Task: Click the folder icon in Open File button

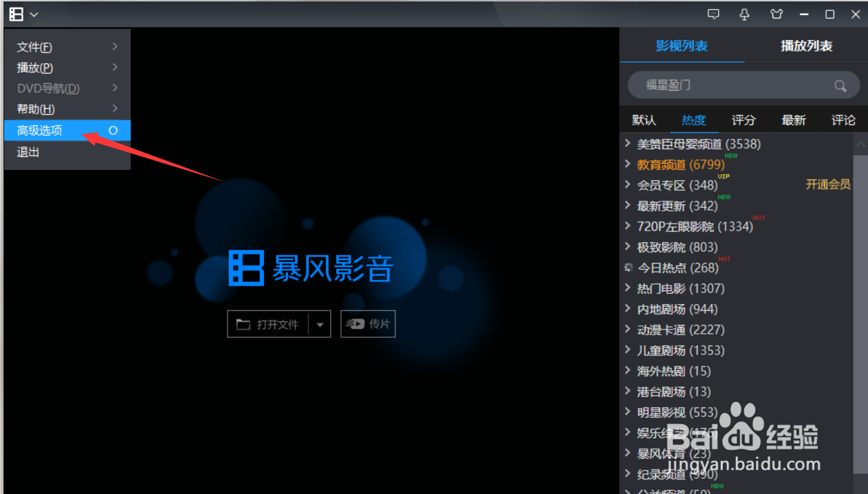Action: click(243, 324)
